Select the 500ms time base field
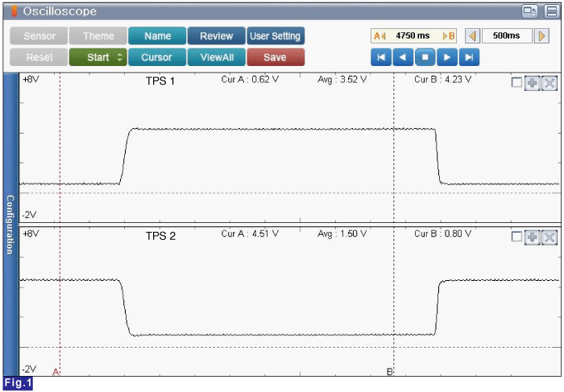This screenshot has height=392, width=564. (507, 36)
